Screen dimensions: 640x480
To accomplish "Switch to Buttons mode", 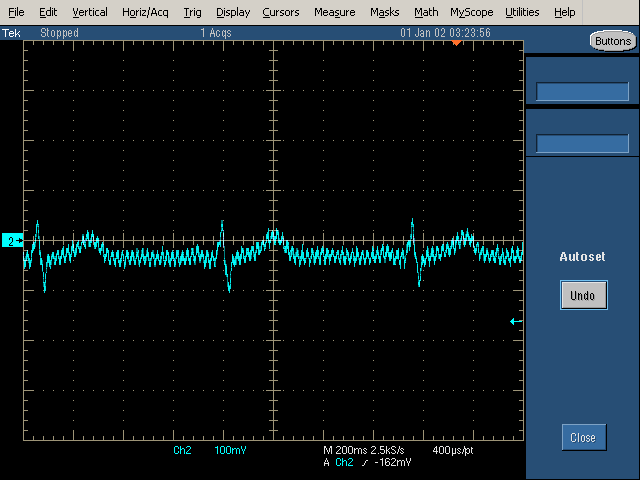I will point(613,41).
